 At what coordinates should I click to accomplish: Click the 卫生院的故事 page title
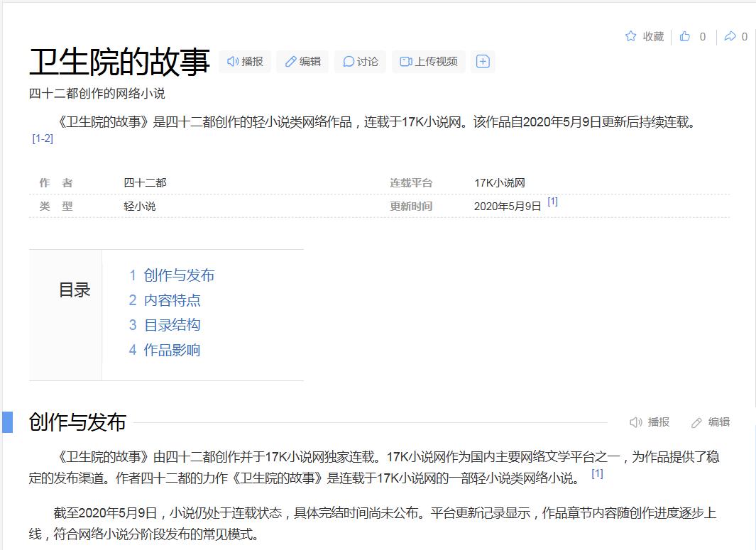(119, 62)
